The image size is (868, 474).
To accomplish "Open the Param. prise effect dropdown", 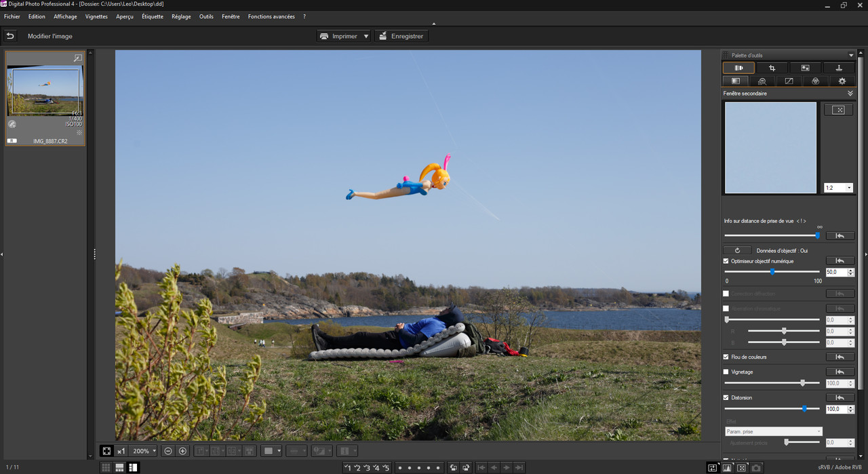I will [773, 431].
